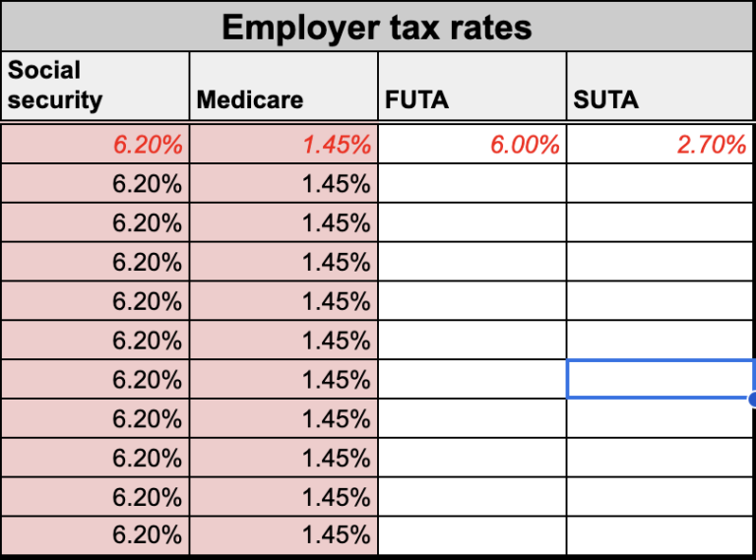Viewport: 756px width, 560px height.
Task: Select Medicare 1.45% in the active cell's row
Action: click(283, 379)
